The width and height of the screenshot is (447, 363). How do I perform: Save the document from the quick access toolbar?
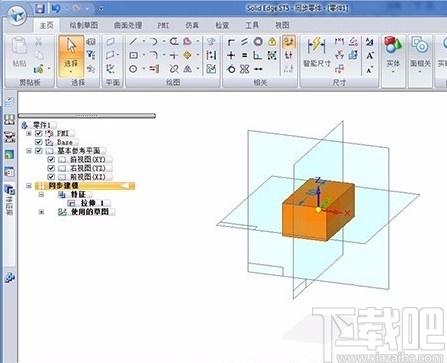pos(40,8)
